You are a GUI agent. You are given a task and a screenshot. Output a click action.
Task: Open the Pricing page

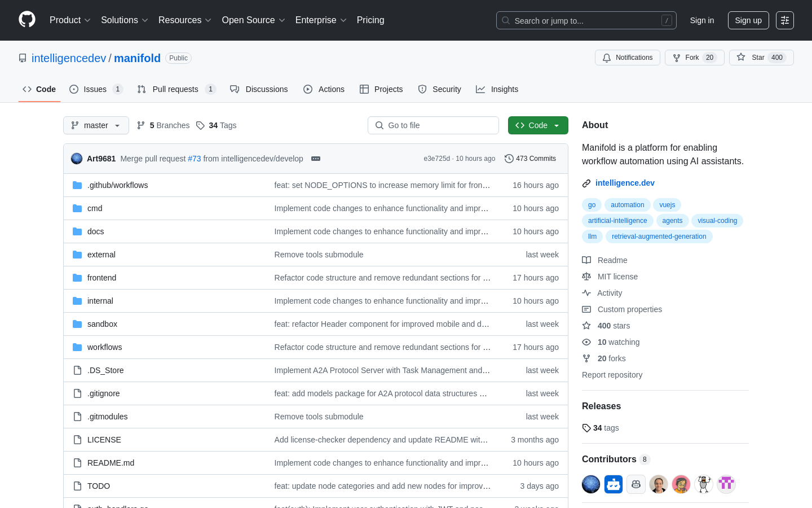pos(370,20)
